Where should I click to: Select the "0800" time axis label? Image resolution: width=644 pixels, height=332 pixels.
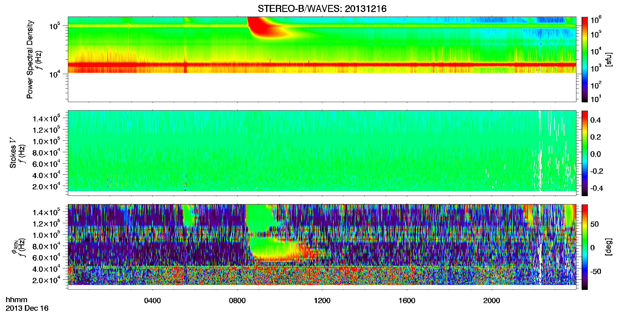click(x=237, y=300)
